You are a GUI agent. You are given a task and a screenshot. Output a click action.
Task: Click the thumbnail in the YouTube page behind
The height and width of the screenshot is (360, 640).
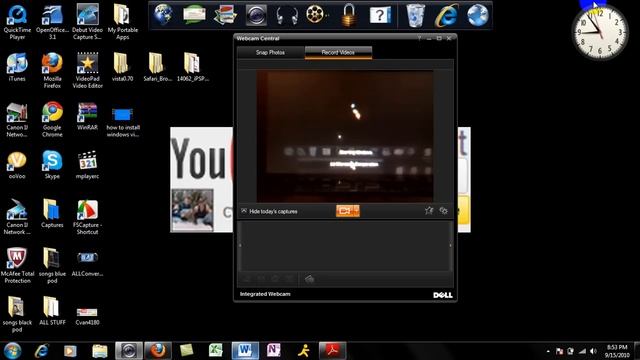pyautogui.click(x=192, y=210)
